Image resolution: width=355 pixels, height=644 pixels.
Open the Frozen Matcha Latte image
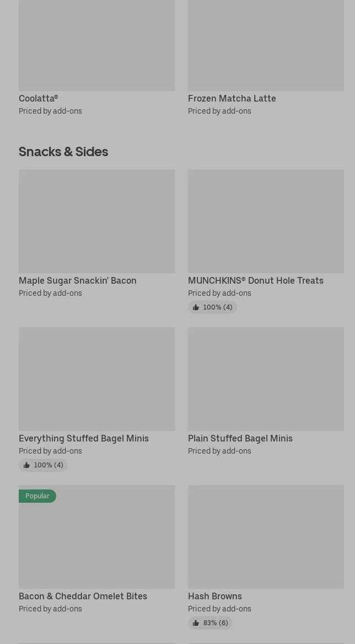[266, 45]
